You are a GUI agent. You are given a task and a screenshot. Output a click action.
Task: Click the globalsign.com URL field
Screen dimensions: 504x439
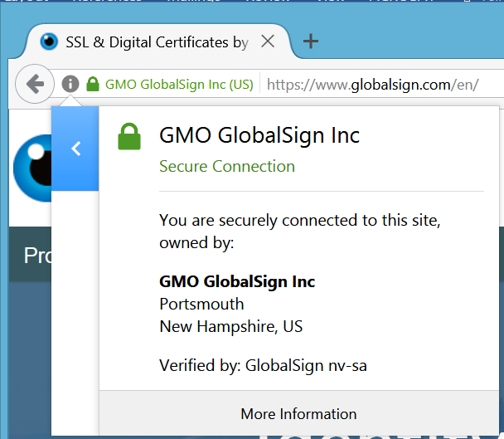click(372, 84)
